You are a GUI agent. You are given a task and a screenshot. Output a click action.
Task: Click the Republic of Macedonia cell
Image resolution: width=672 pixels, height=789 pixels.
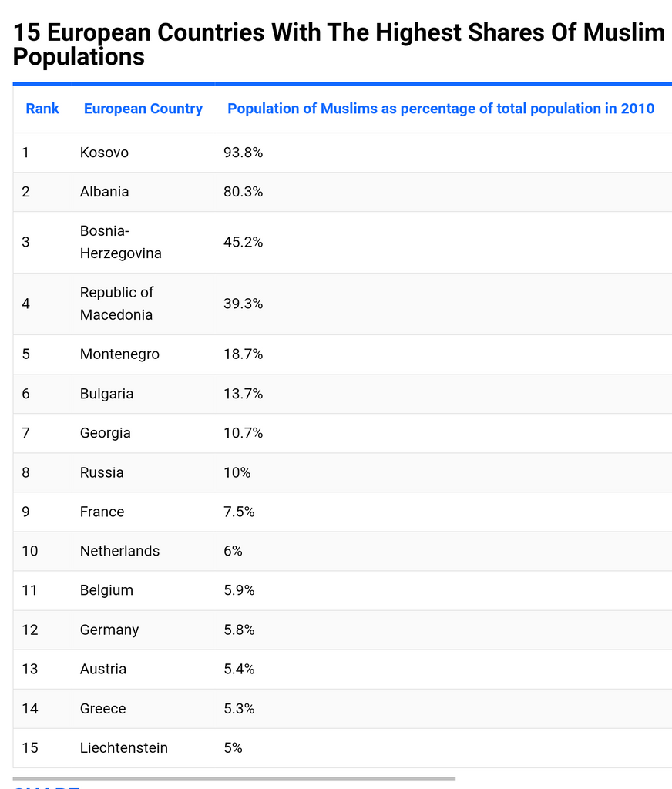click(x=116, y=304)
